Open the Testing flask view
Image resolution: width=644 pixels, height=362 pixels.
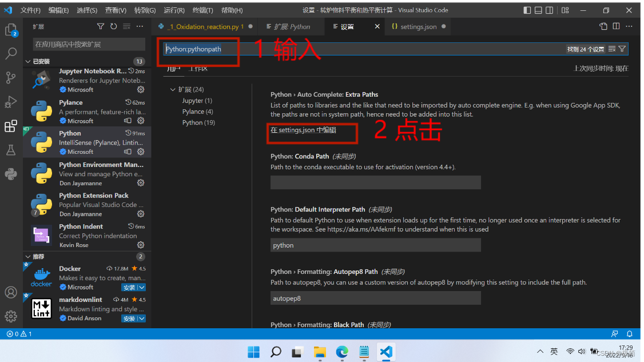(x=11, y=150)
